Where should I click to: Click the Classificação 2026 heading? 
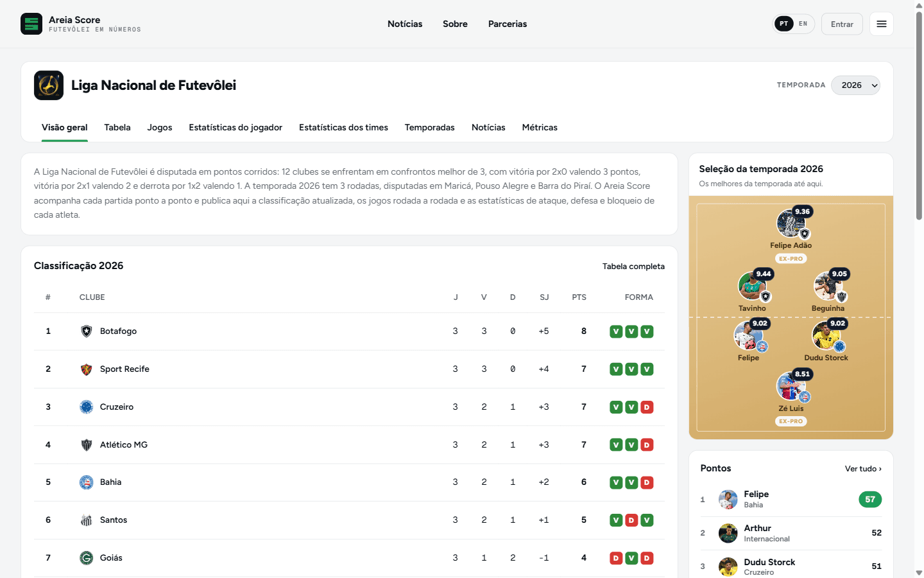[x=79, y=266]
